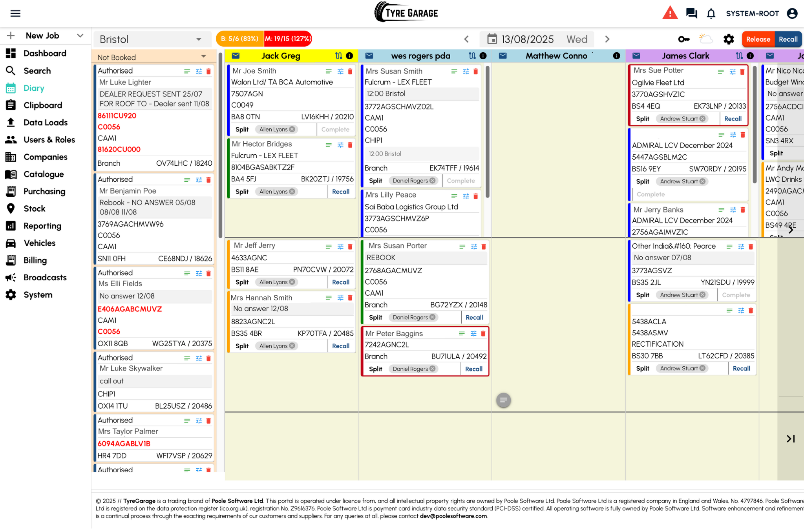
Task: Click Recall on Mrs Susan Porter job
Action: tap(474, 317)
